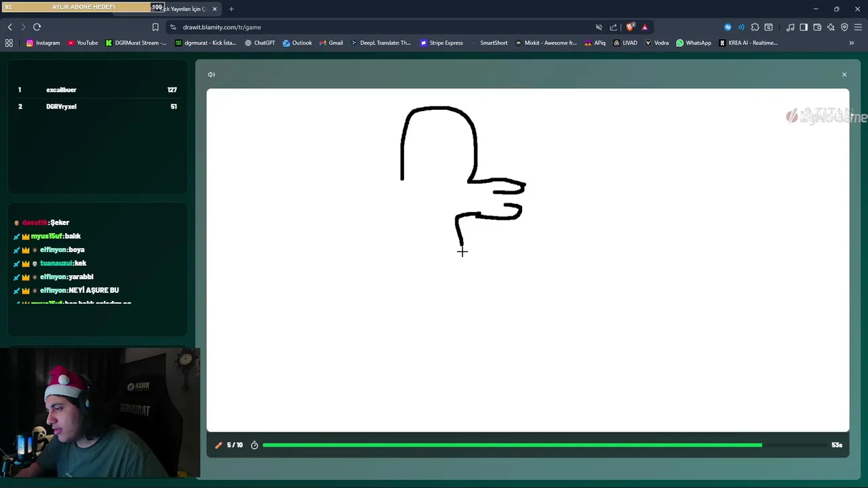
Task: Open the Shazam extension icon
Action: (x=728, y=27)
